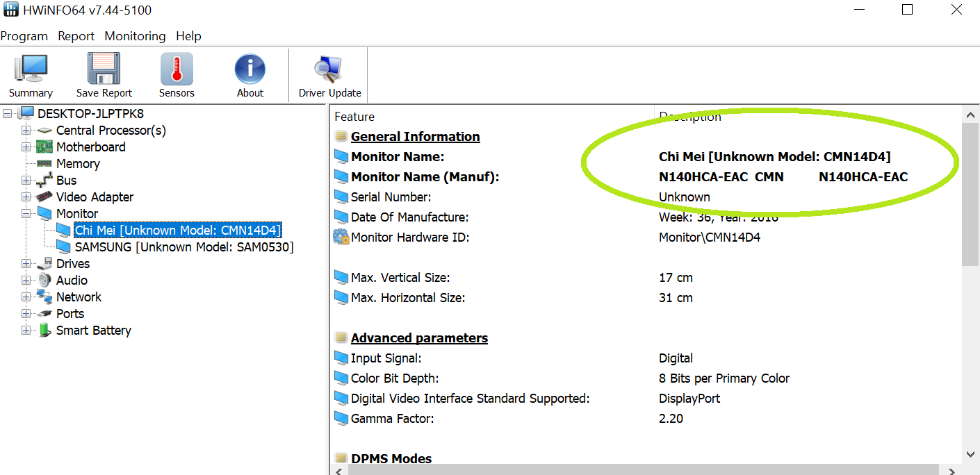Viewport: 980px width, 475px height.
Task: Open the Monitoring menu
Action: pyautogui.click(x=135, y=36)
